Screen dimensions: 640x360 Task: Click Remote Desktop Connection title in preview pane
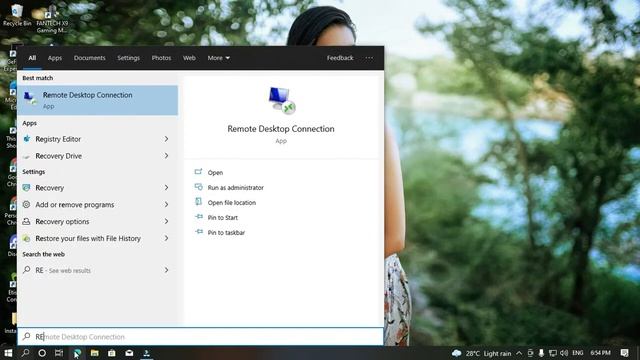[281, 129]
